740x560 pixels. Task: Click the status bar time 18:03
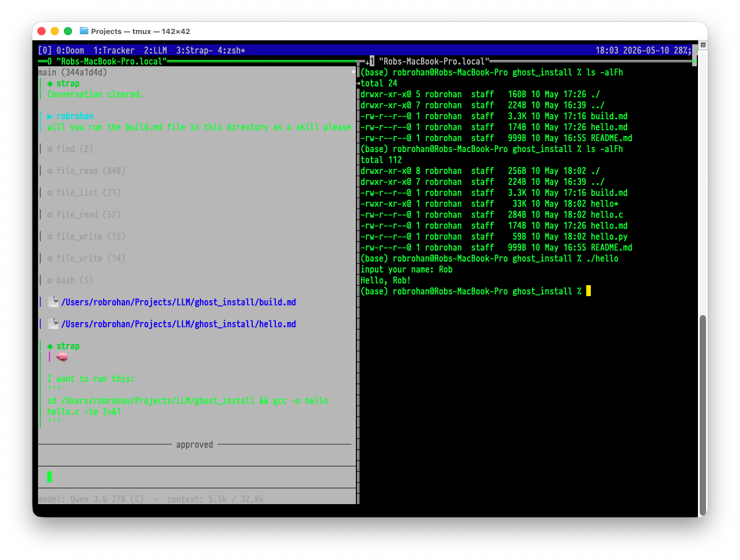(607, 51)
